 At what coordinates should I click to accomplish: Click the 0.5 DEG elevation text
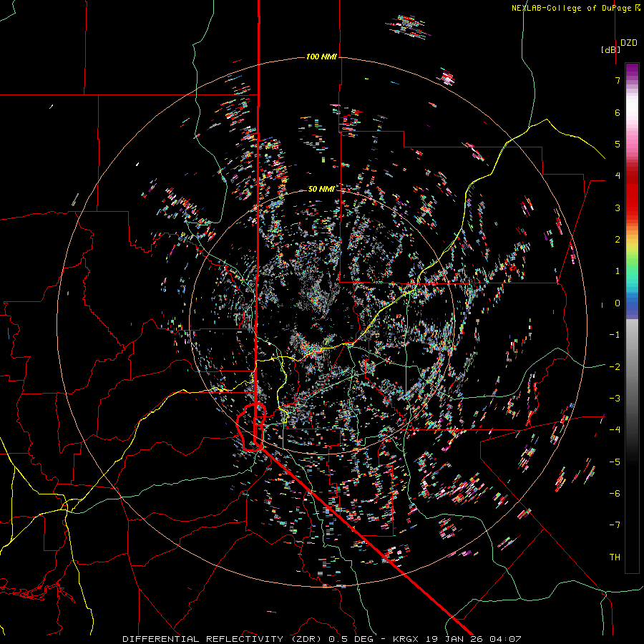[x=351, y=639]
